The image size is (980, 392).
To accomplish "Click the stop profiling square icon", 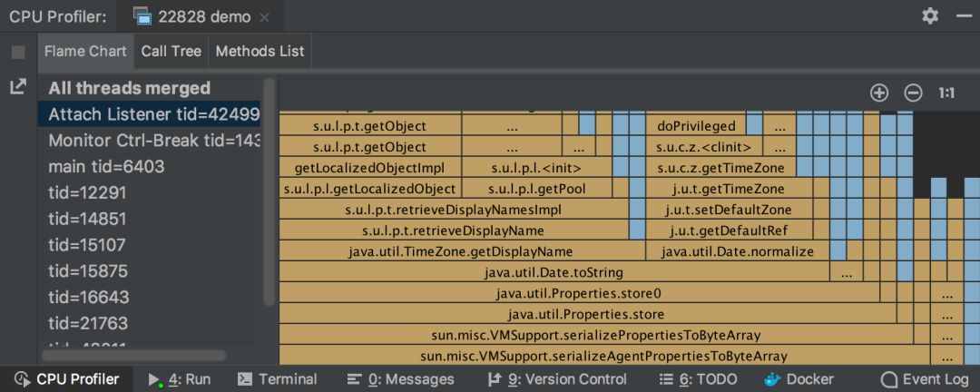I will (18, 53).
